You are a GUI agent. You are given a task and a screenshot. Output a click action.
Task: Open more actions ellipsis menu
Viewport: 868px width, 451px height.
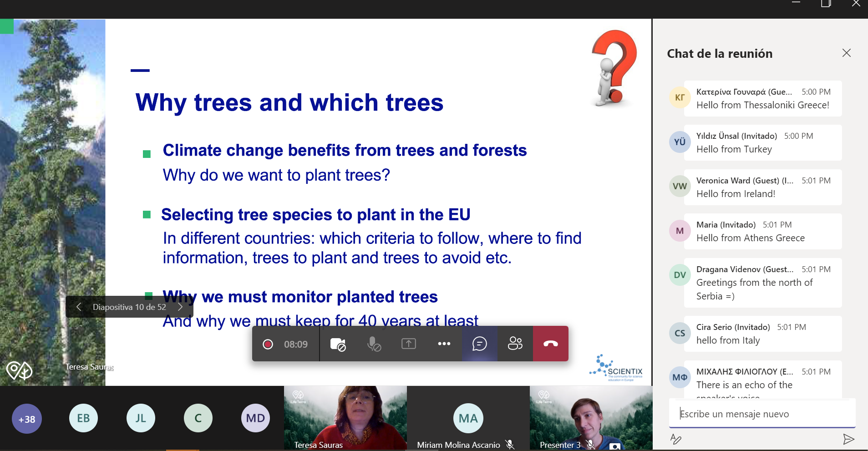(x=444, y=344)
